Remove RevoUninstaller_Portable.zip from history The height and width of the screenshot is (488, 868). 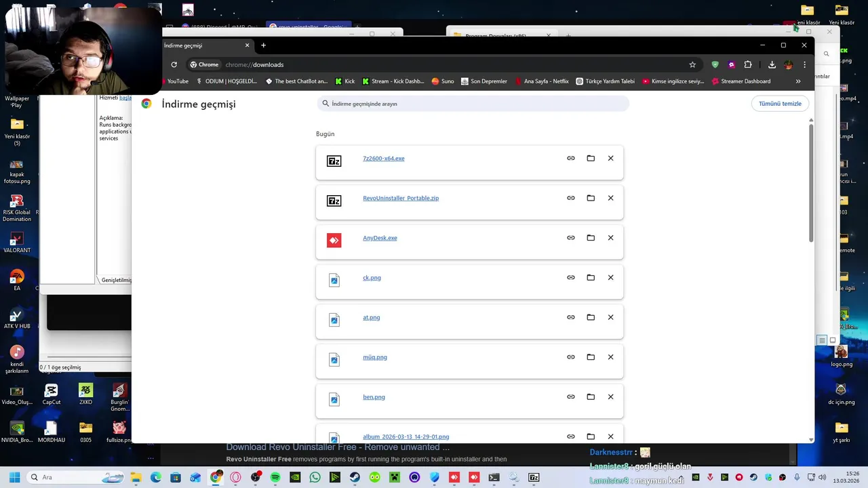point(610,198)
